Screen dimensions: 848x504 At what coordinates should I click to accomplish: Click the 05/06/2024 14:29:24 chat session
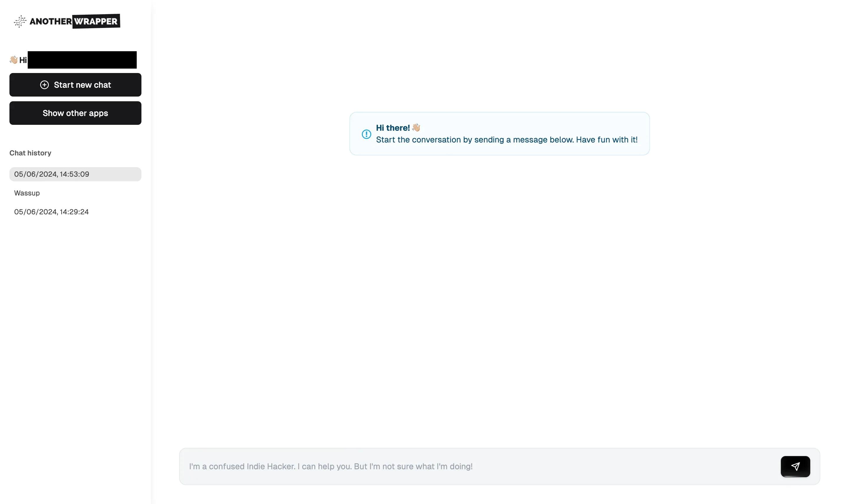[x=51, y=211]
